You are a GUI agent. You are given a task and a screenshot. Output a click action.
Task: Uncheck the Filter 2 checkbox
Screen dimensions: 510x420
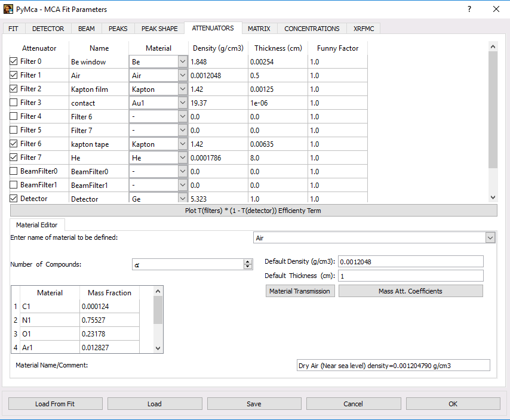click(13, 89)
